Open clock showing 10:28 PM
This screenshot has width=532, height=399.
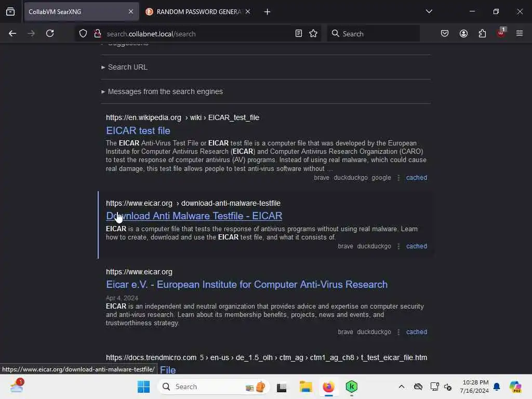[x=474, y=387]
